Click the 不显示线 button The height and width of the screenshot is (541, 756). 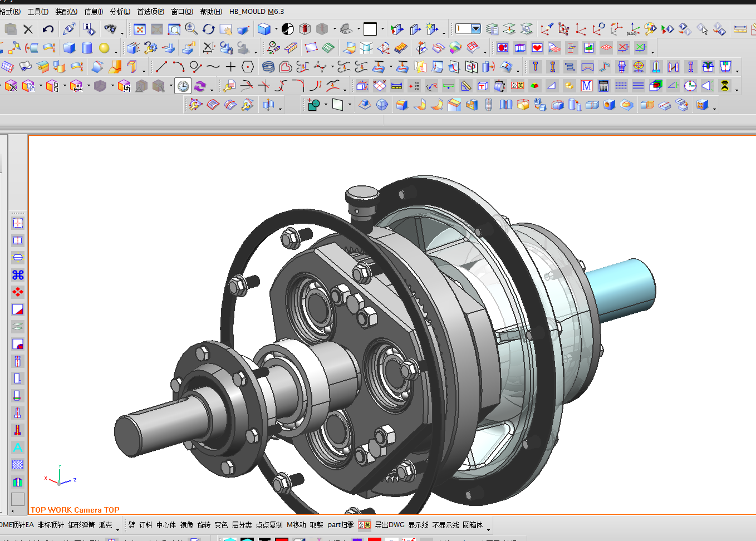point(446,525)
